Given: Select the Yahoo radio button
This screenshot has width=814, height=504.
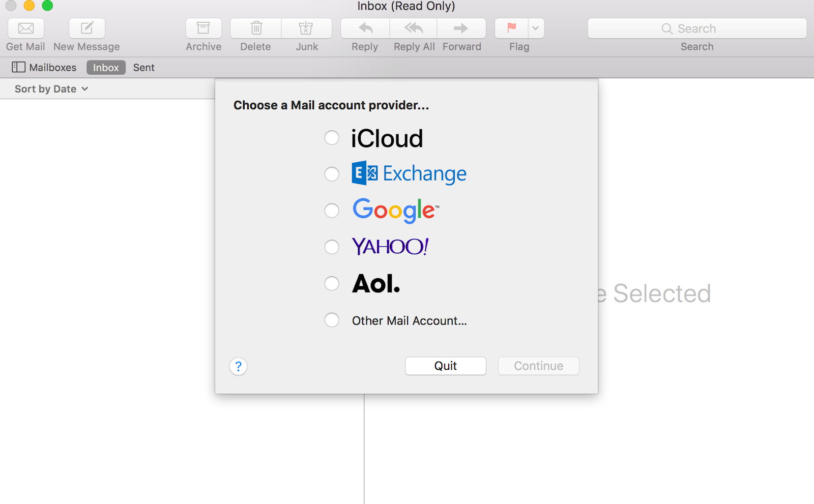Looking at the screenshot, I should (x=332, y=247).
